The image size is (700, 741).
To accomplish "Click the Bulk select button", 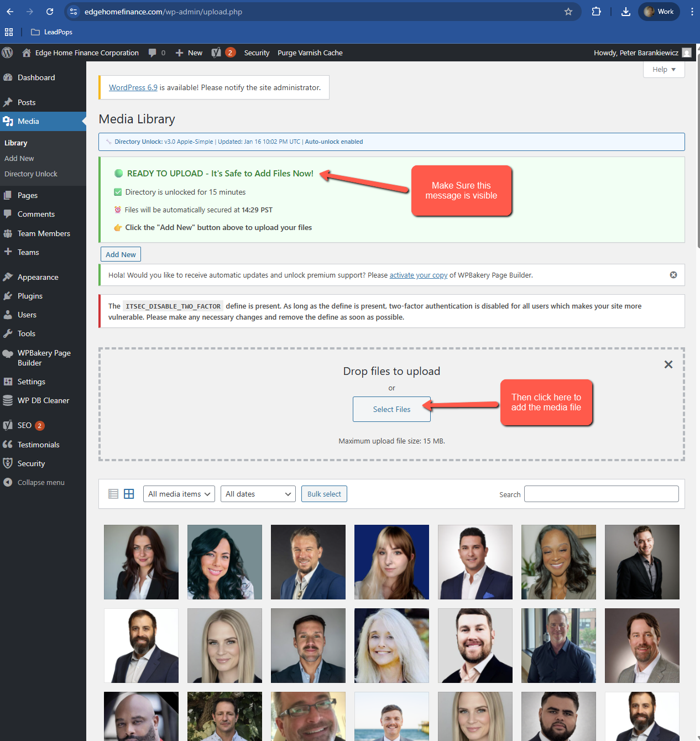I will tap(324, 494).
